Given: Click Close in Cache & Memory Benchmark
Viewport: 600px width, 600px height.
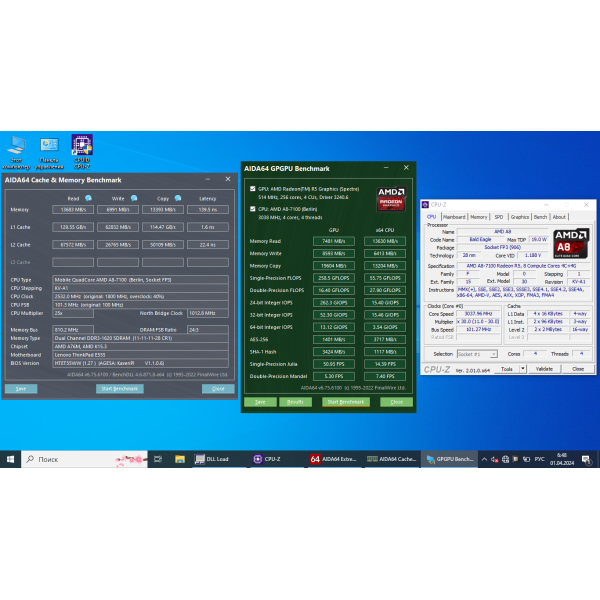Looking at the screenshot, I should (x=218, y=389).
